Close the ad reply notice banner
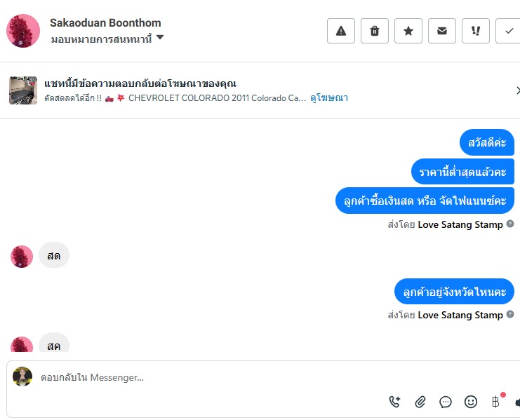The image size is (520, 420). (518, 90)
